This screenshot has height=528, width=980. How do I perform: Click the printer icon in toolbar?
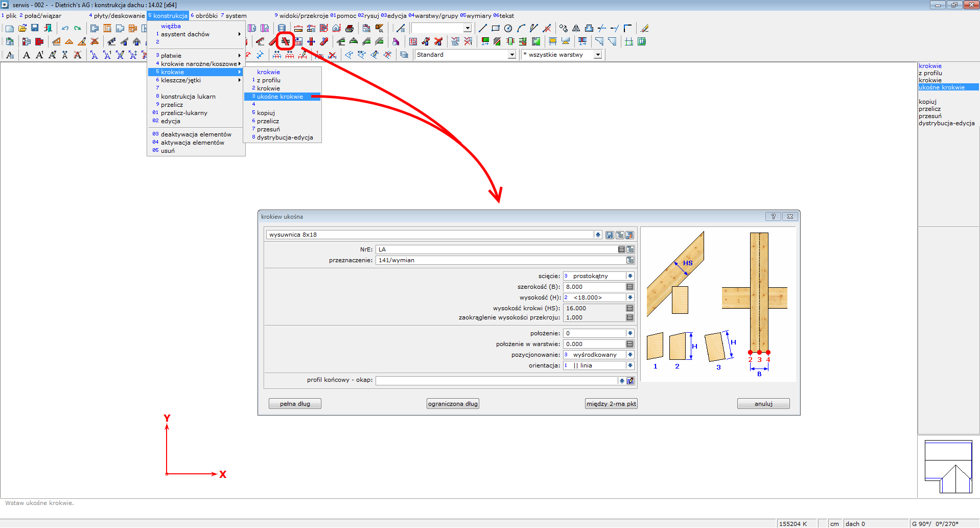click(349, 28)
